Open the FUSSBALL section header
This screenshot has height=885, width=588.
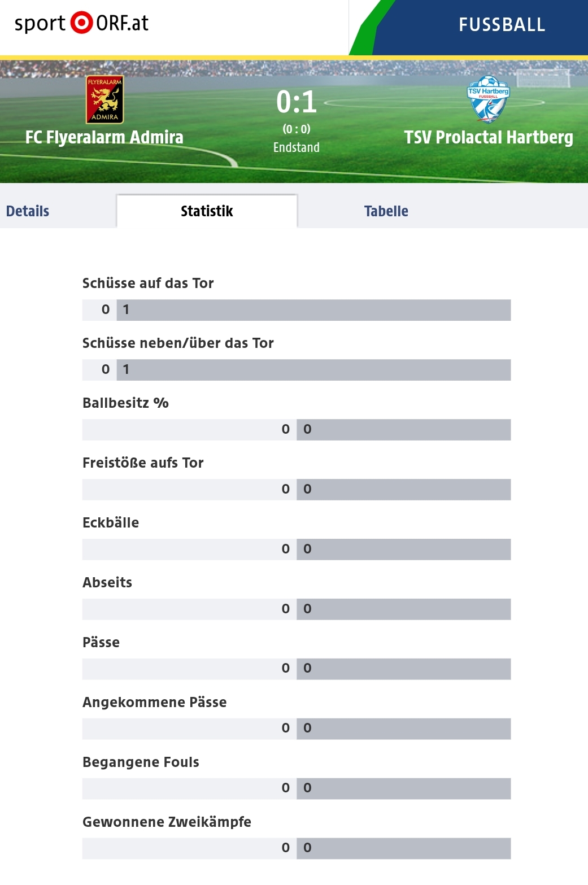(502, 25)
